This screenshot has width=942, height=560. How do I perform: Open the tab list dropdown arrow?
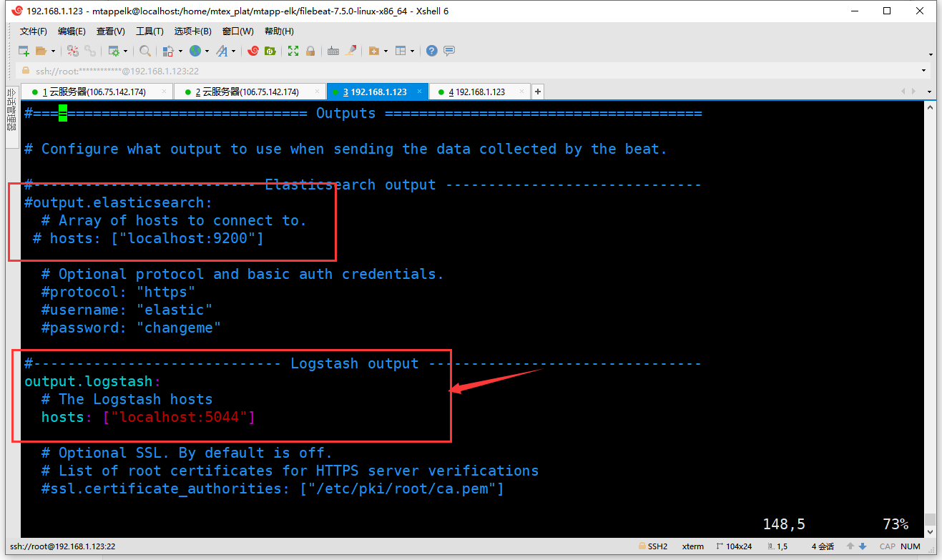coord(929,92)
